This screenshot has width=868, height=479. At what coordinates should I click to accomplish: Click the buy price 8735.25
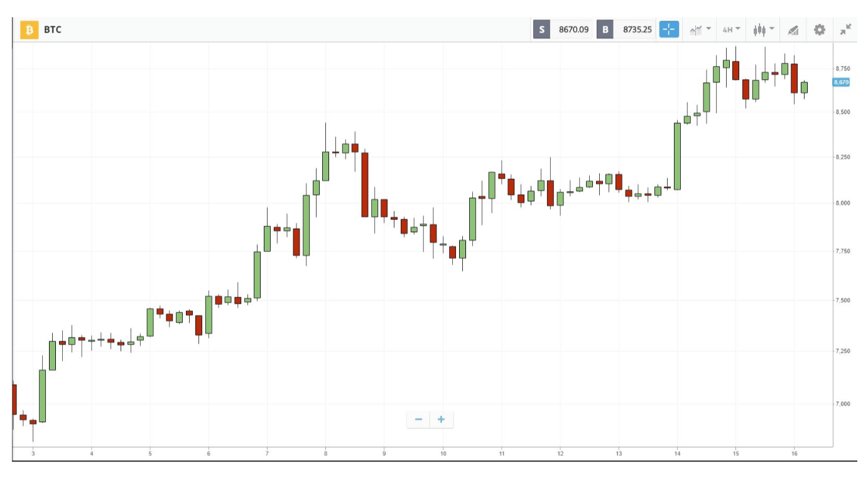637,30
